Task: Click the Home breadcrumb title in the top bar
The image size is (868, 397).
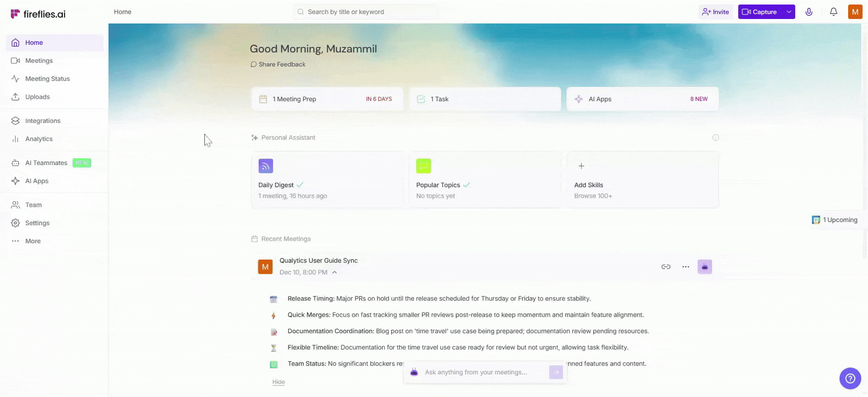Action: [x=123, y=12]
